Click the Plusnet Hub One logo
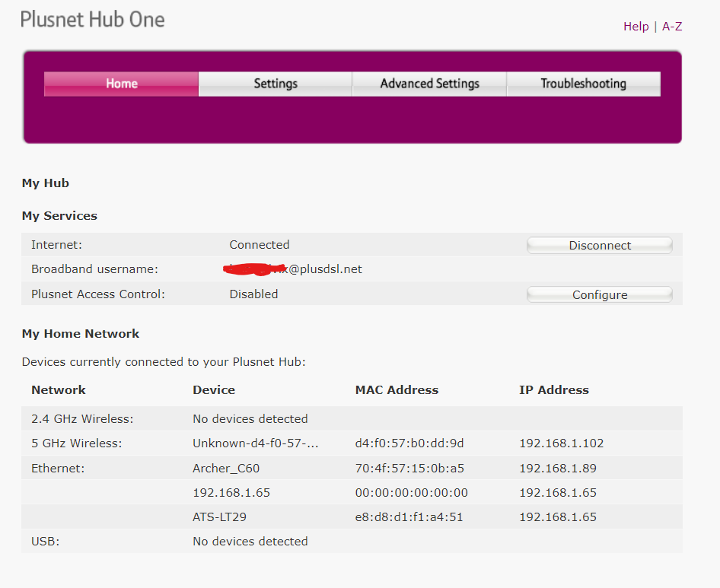This screenshot has width=720, height=588. [93, 20]
